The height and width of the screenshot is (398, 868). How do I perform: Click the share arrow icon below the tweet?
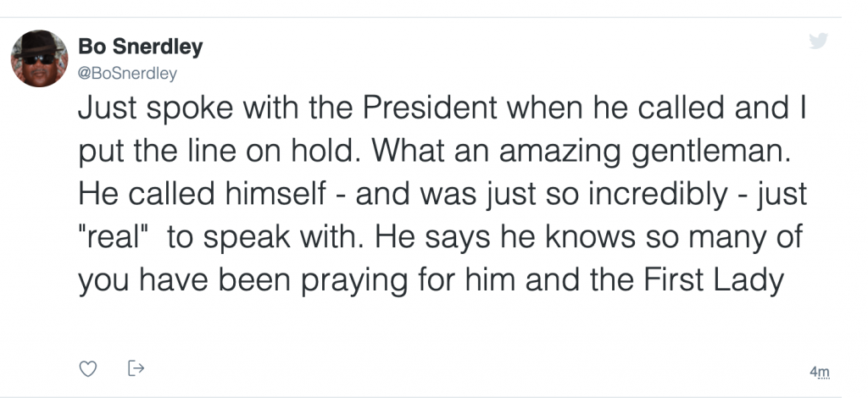[135, 368]
